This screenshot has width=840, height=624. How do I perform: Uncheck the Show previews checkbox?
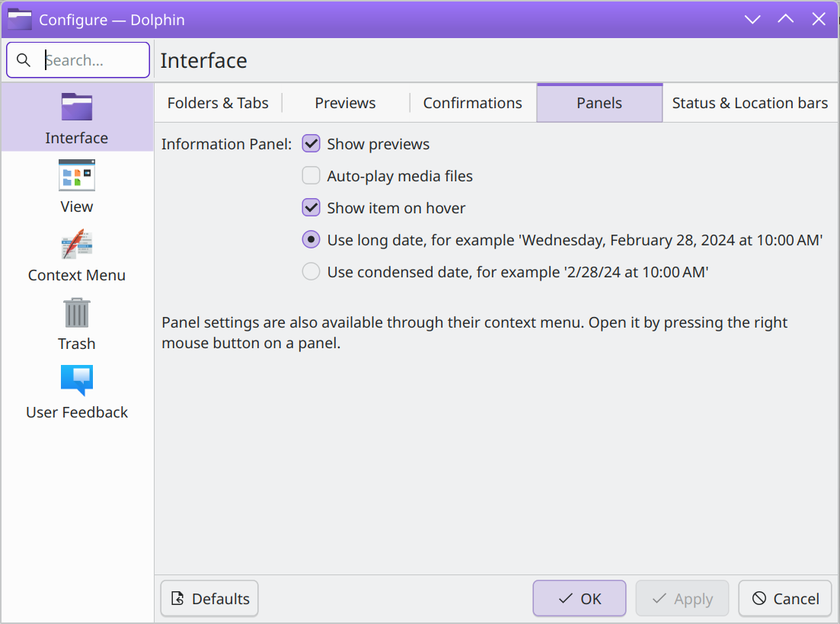311,144
